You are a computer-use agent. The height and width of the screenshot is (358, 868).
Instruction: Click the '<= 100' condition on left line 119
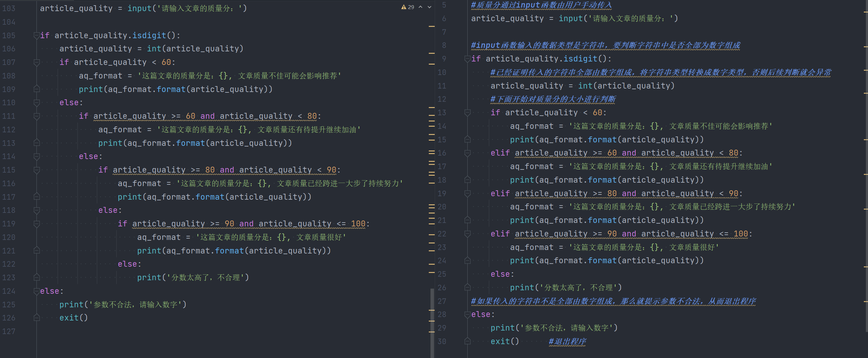click(351, 224)
